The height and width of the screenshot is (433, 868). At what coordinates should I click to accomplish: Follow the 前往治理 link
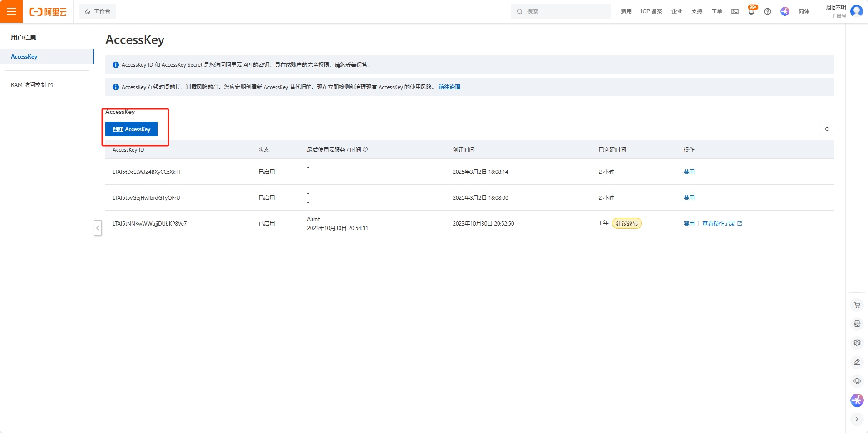(x=449, y=87)
